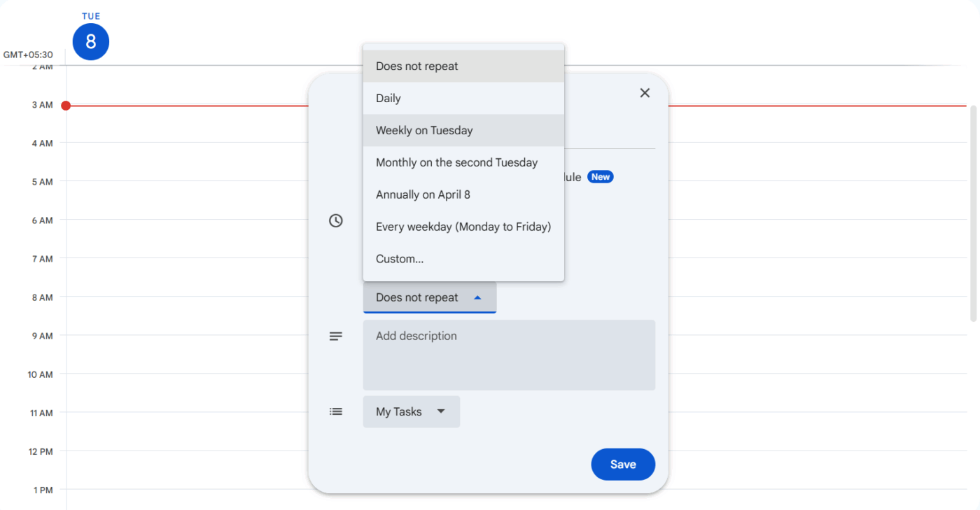Image resolution: width=980 pixels, height=510 pixels.
Task: Click inside the Add description field
Action: point(509,355)
